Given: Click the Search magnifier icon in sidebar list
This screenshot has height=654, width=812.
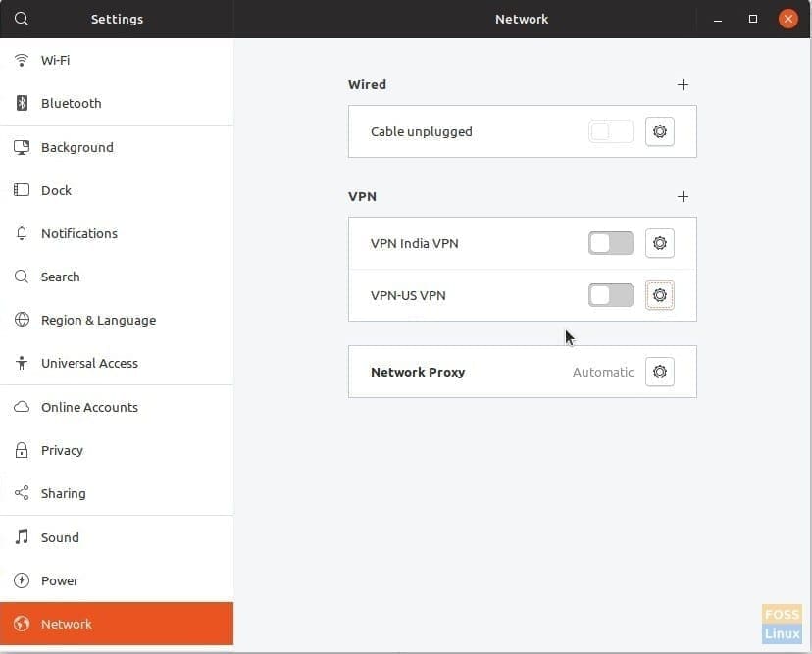Looking at the screenshot, I should pyautogui.click(x=22, y=277).
